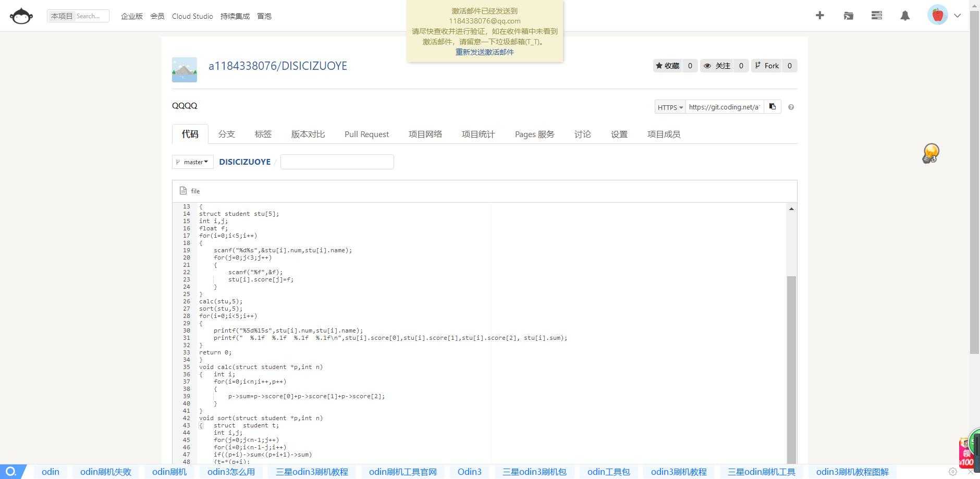The height and width of the screenshot is (479, 980).
Task: Click the plus create-new icon
Action: coord(820,16)
